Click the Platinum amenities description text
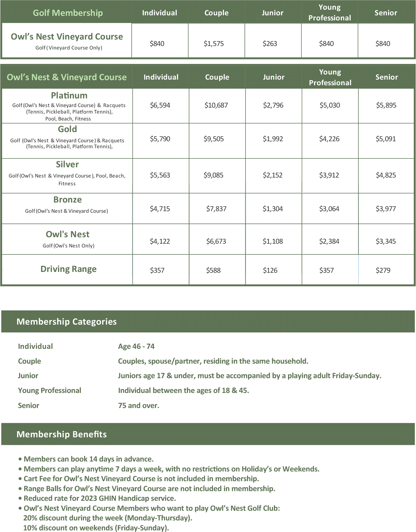Image resolution: width=416 pixels, height=532 pixels. click(69, 112)
